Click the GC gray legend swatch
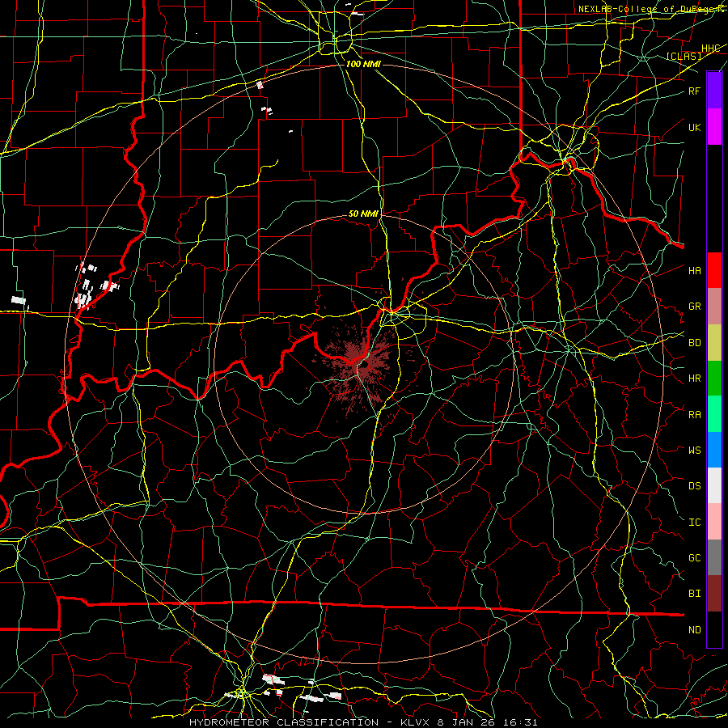This screenshot has height=728, width=728. [x=714, y=557]
